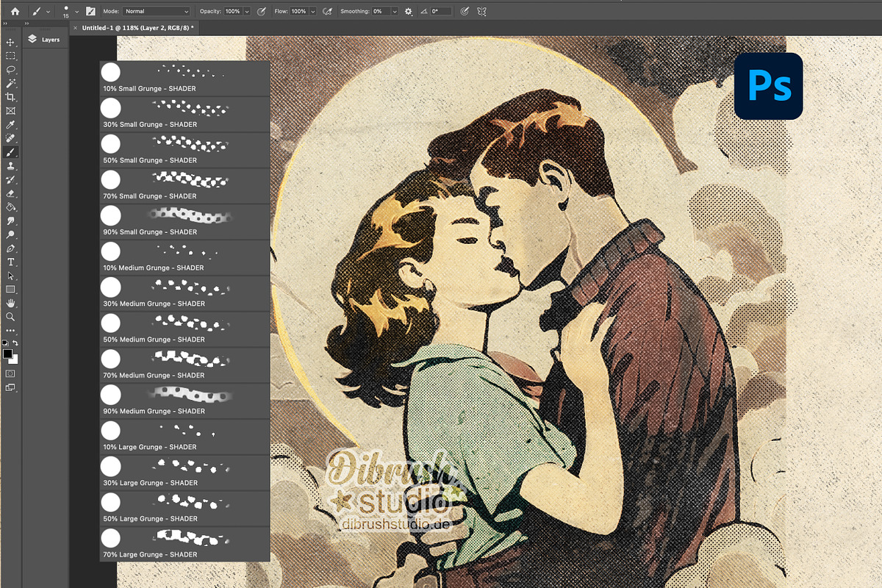
Task: Select the Brush tool in the toolbar
Action: click(10, 152)
